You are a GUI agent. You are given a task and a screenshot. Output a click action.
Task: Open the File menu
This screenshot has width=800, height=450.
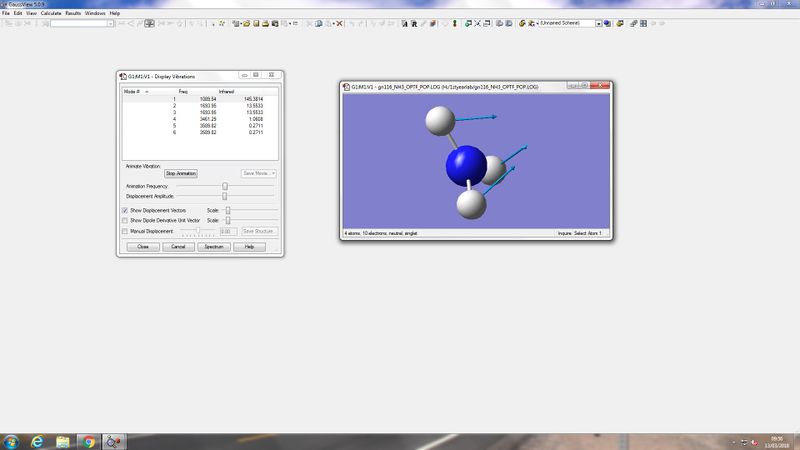click(6, 13)
